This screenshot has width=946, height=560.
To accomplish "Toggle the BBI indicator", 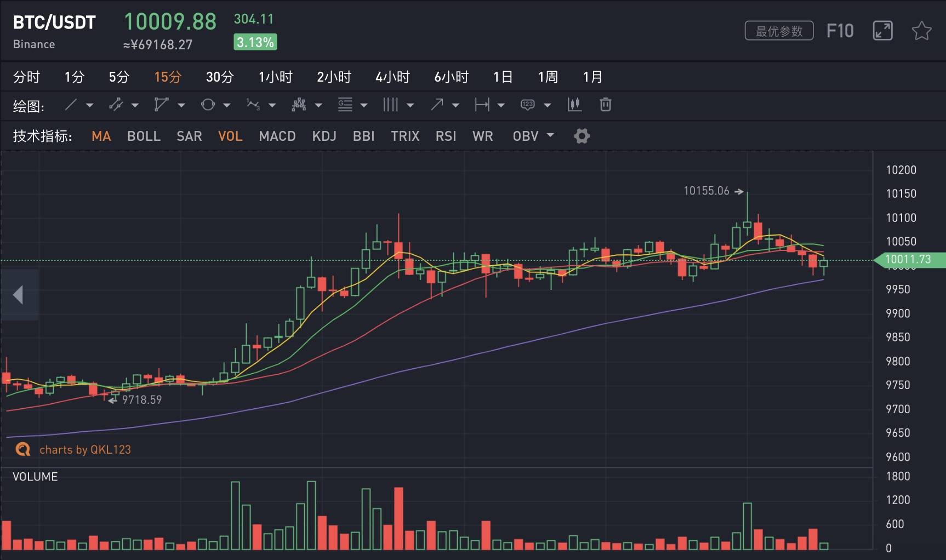I will (363, 136).
